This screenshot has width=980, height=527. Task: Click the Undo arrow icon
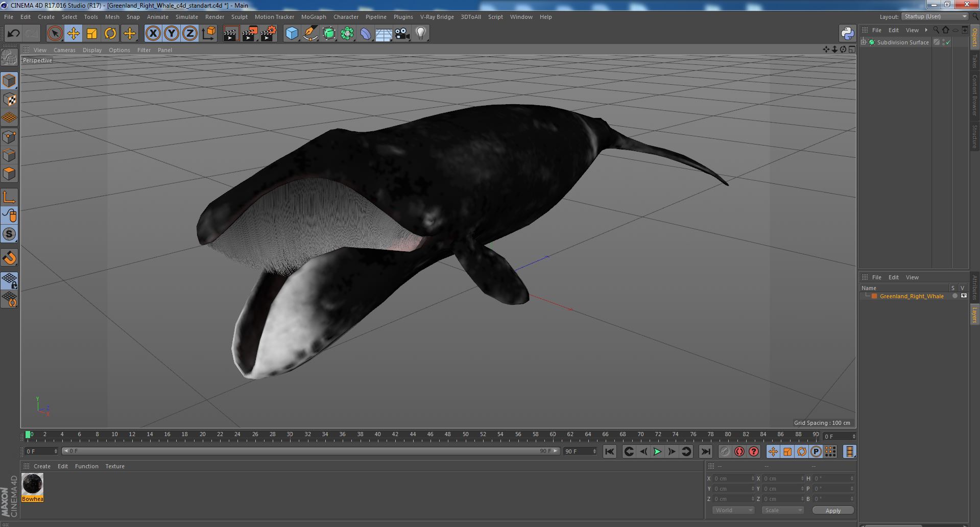click(13, 34)
